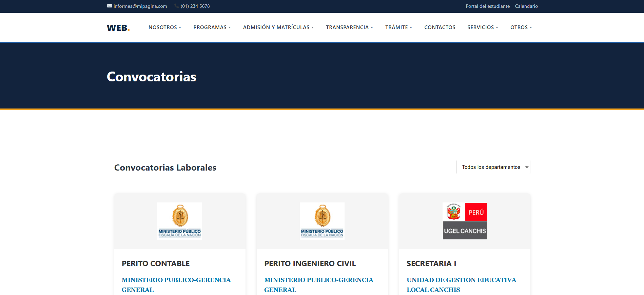Click the email envelope icon

point(110,6)
